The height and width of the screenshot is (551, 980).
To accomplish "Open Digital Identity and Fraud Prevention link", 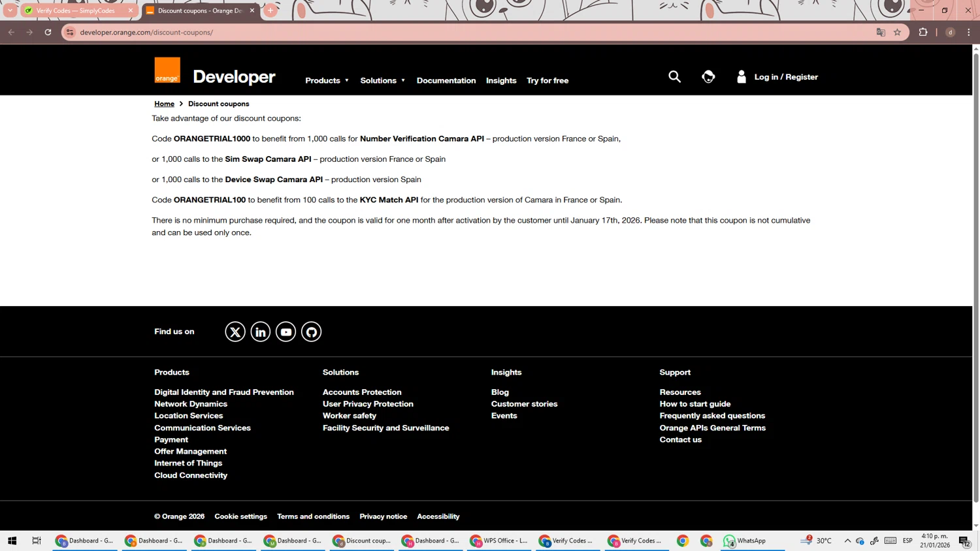I will click(224, 392).
